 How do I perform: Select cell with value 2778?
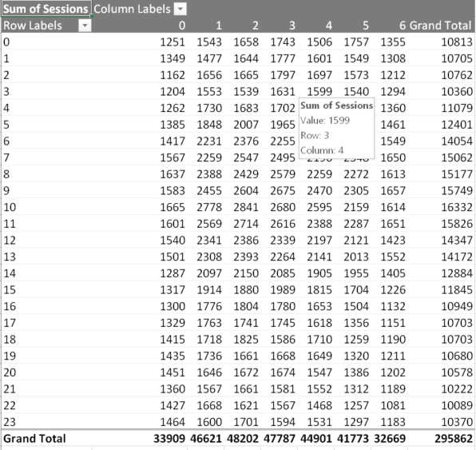point(209,207)
